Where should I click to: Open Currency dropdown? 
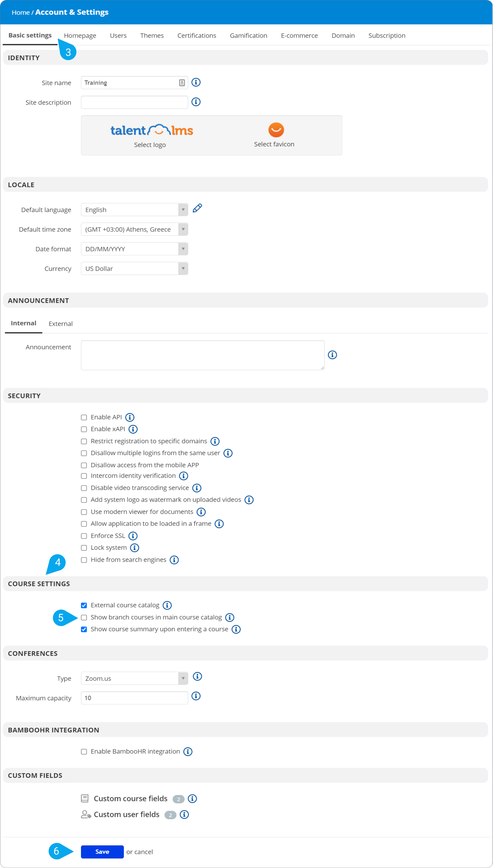134,269
